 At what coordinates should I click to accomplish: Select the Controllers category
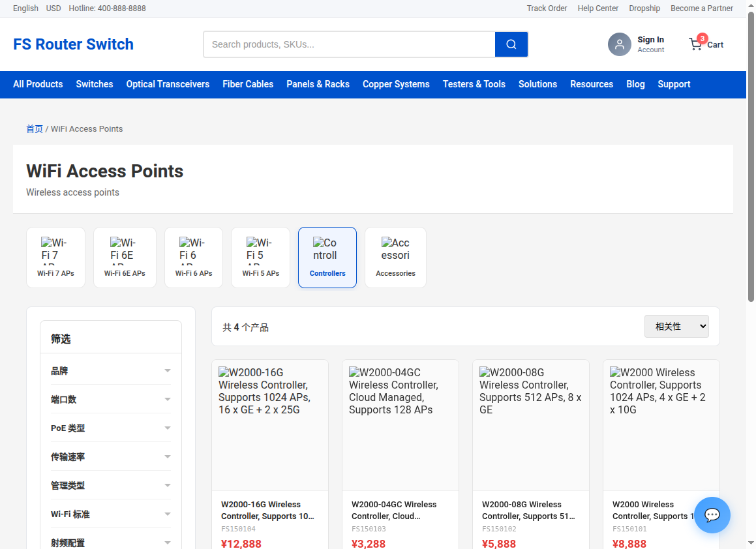coord(327,258)
